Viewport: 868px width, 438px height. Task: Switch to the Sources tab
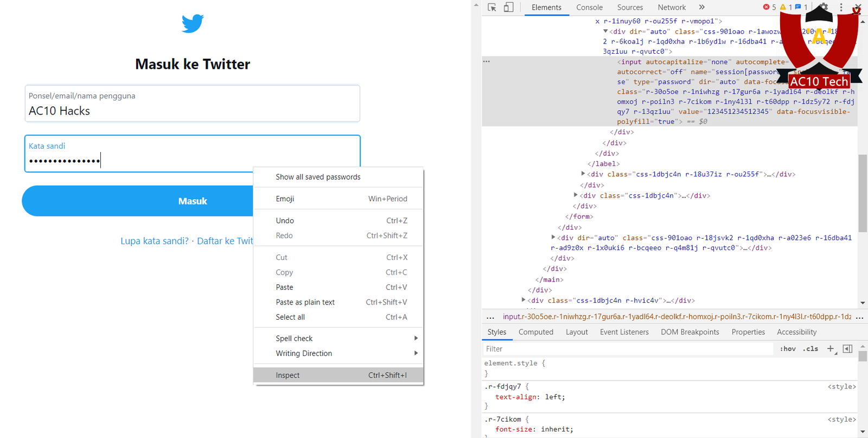pos(630,8)
